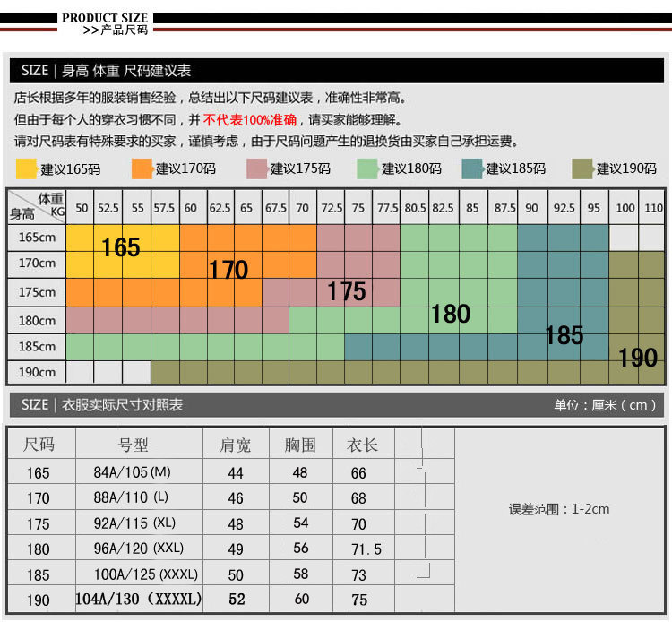Click the 误差范围:1-2cm note
Viewport: 672px width, 622px height.
[x=559, y=509]
